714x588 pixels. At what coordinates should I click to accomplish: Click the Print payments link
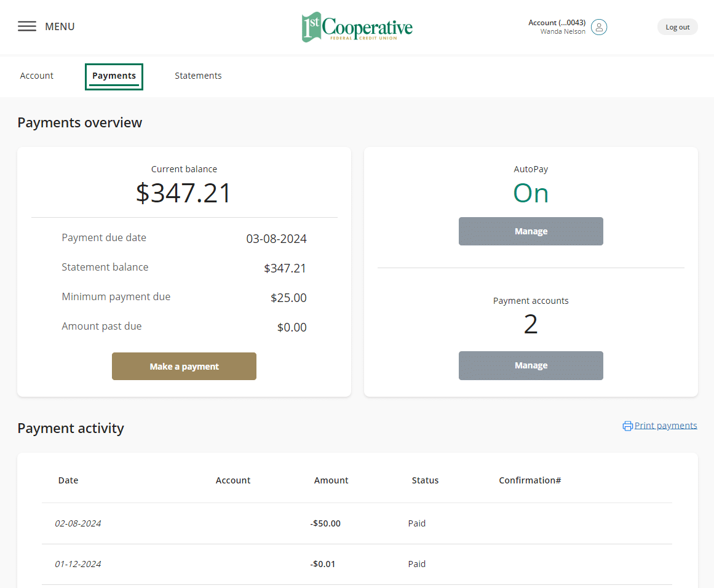[x=665, y=426]
